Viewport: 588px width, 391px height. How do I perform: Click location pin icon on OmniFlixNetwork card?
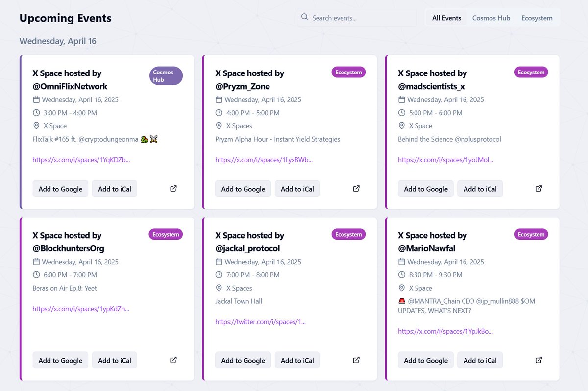coord(36,126)
